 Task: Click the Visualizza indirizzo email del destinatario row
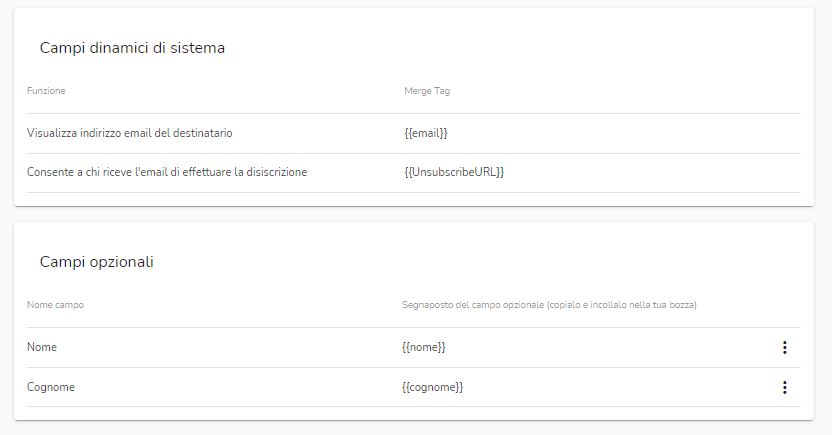coord(414,133)
